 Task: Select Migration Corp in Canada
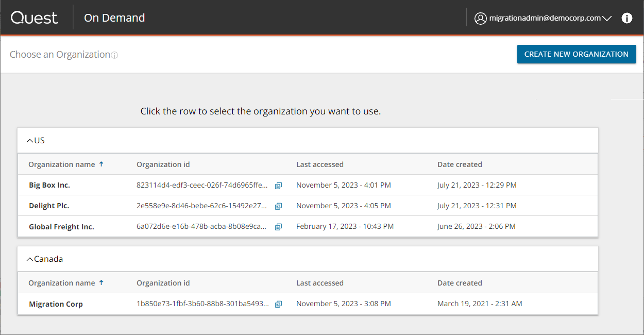[x=56, y=304]
